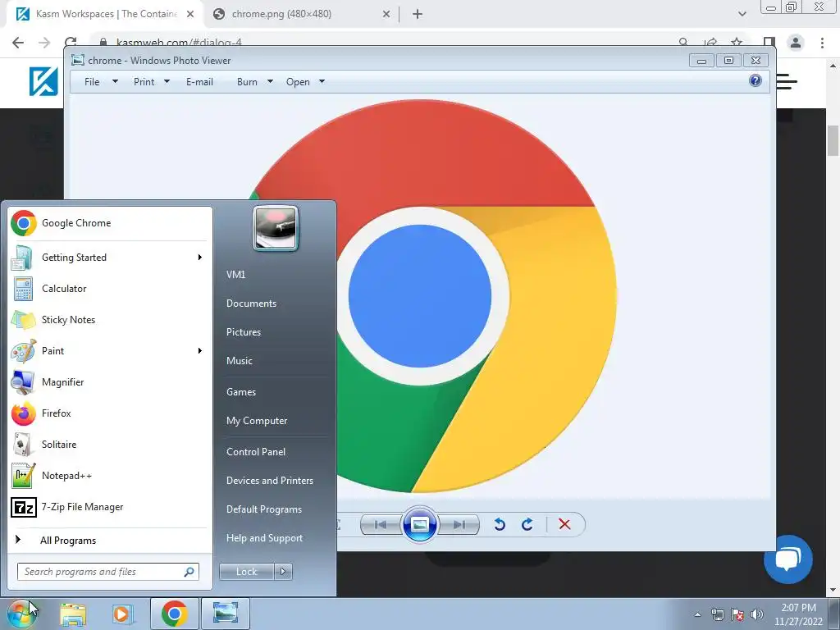This screenshot has height=630, width=840.
Task: Switch to Photo Viewer taskbar button
Action: pyautogui.click(x=225, y=614)
